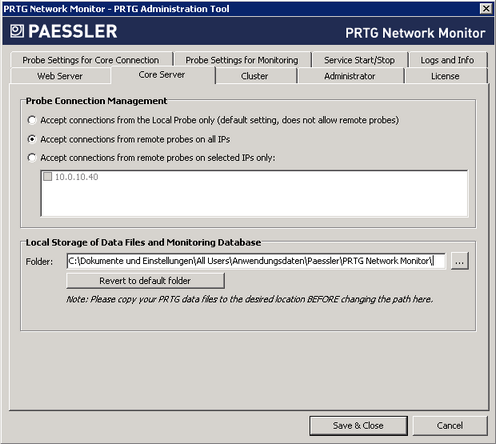Tick the 10.0.10.40 IP checkbox

point(48,177)
